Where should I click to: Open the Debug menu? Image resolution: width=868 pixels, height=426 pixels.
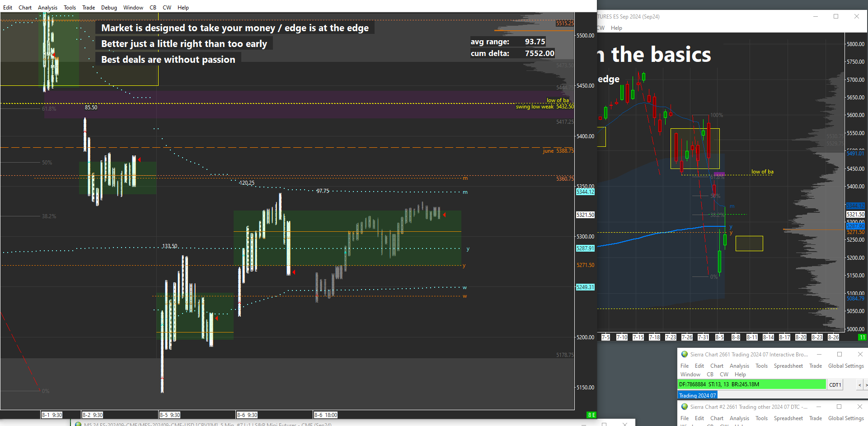click(109, 8)
